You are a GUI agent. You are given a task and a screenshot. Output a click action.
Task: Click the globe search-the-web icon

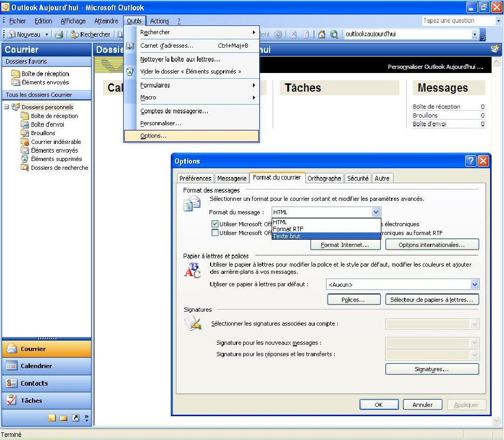point(334,34)
